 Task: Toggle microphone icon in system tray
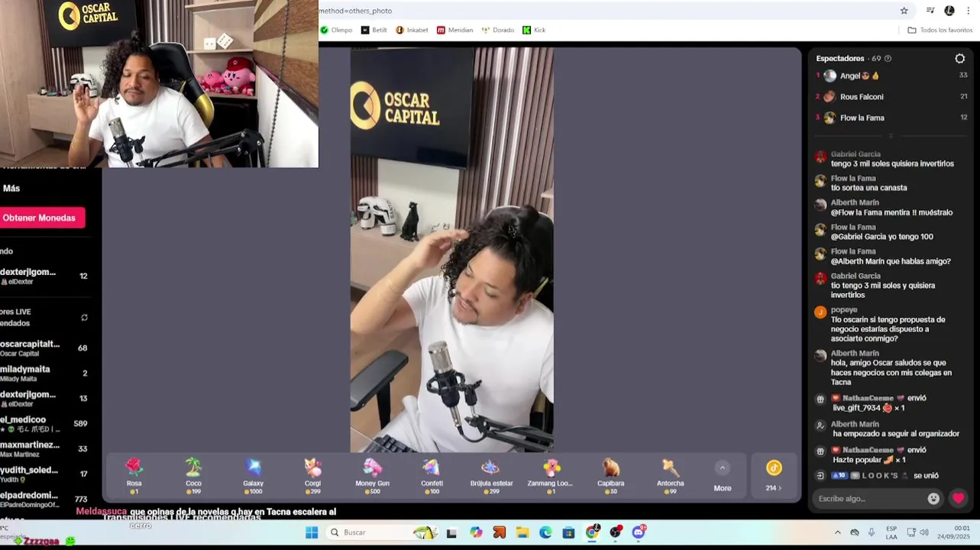[871, 532]
